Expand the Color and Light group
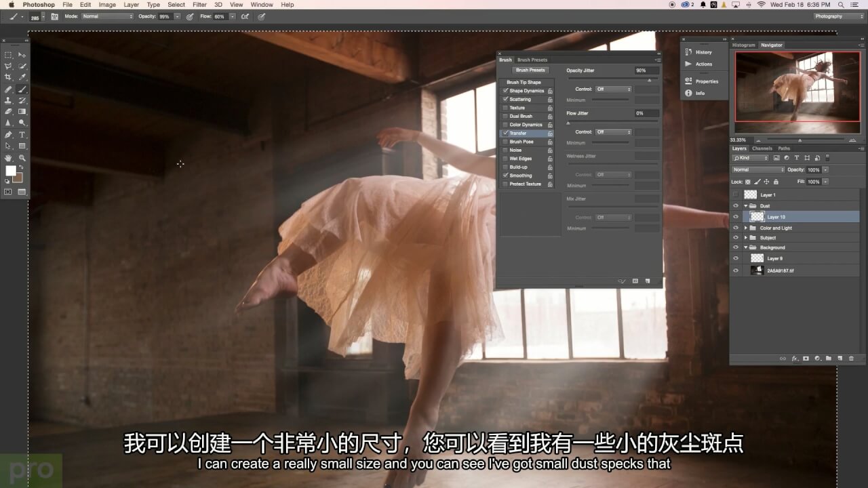 pos(746,228)
